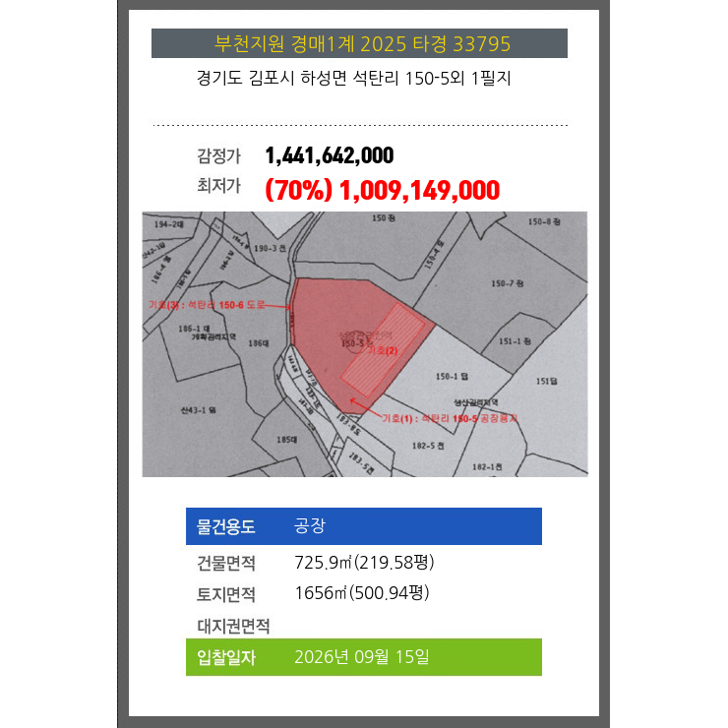Click the appraisal value 1,441,642,000
Screen dimensions: 728x728
coord(330,155)
